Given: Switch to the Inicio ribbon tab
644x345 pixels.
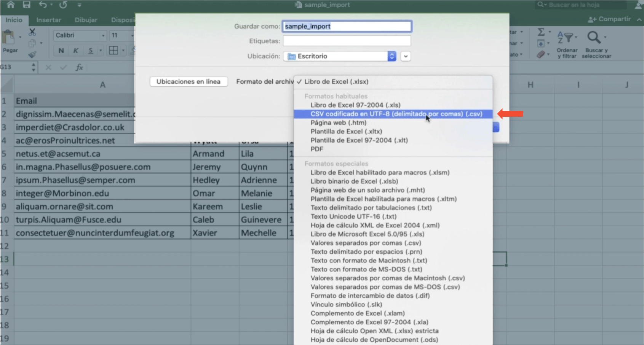Looking at the screenshot, I should pos(14,20).
